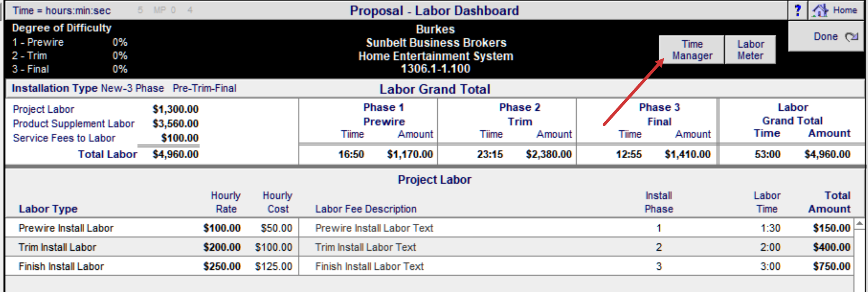This screenshot has width=868, height=292.
Task: Click the Product Supplement Labor label
Action: coord(74,124)
